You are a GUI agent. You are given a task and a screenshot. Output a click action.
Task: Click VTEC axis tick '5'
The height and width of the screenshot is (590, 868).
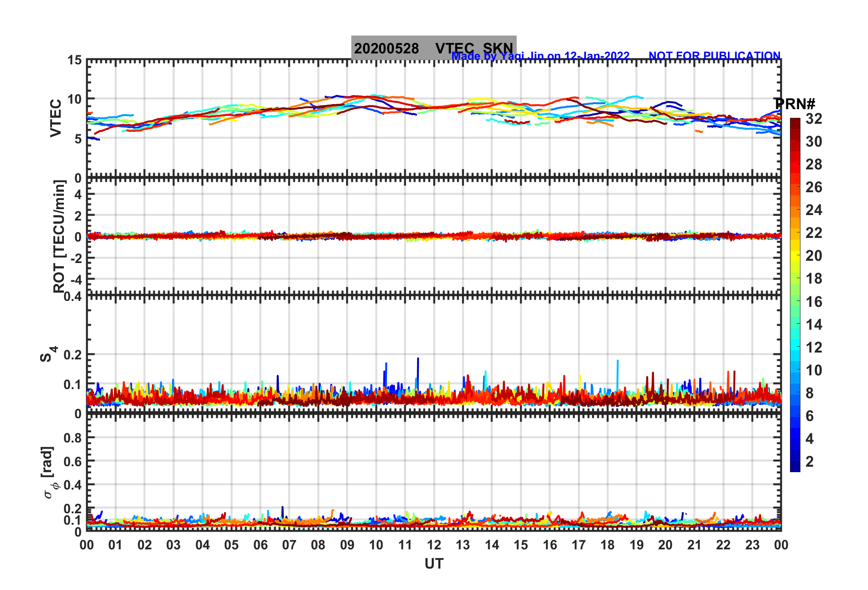coord(78,138)
